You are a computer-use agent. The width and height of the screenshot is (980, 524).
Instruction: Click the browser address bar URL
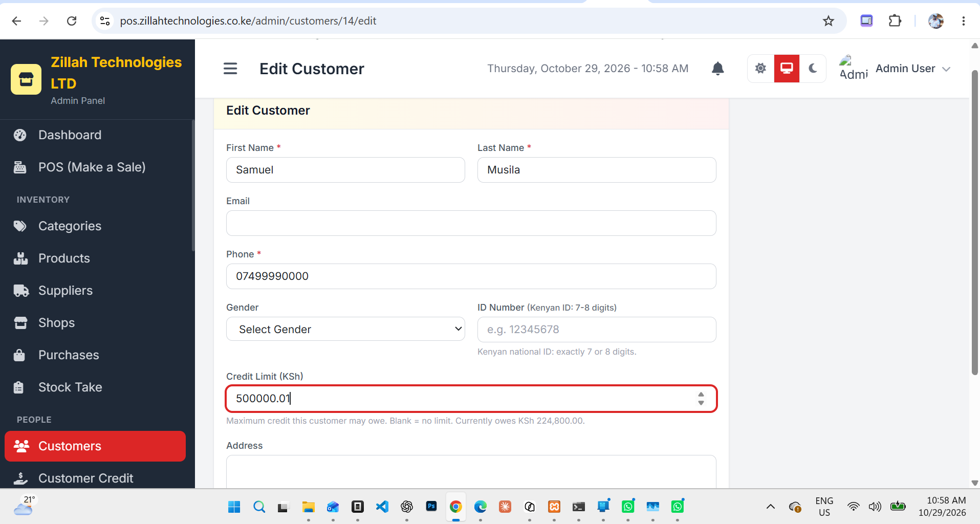point(248,21)
